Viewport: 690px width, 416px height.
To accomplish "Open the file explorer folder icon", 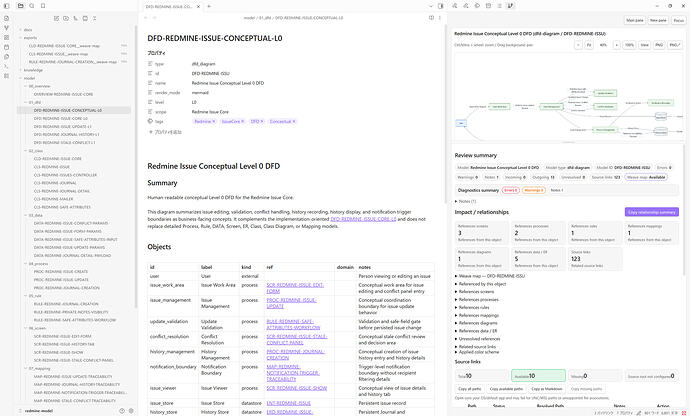I will [x=21, y=6].
